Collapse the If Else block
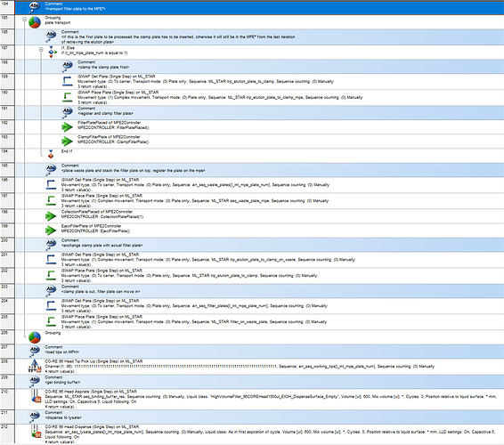The height and width of the screenshot is (445, 504). coord(41,50)
